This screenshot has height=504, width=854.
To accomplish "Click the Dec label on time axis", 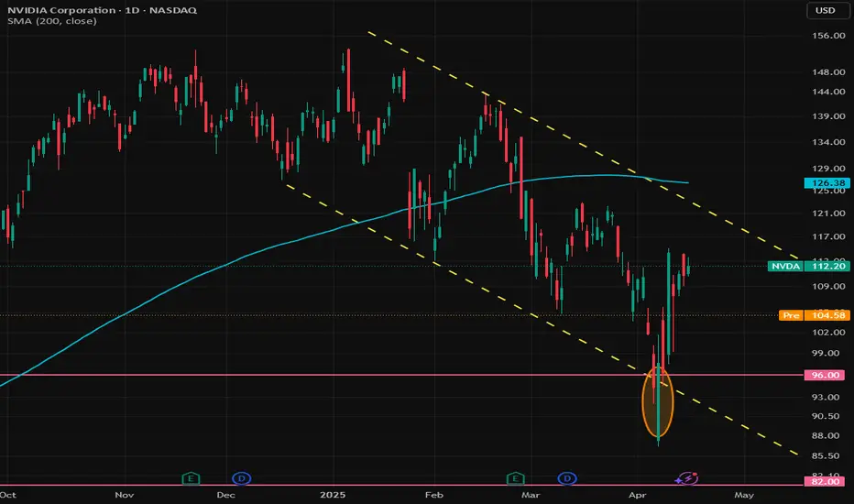I will (225, 495).
